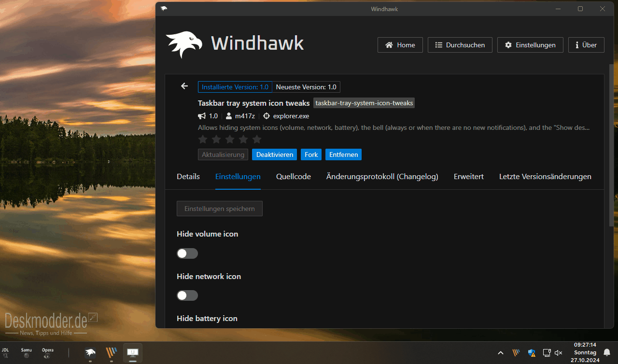Open the Letzte Versionsänderungen tab

[x=545, y=177]
